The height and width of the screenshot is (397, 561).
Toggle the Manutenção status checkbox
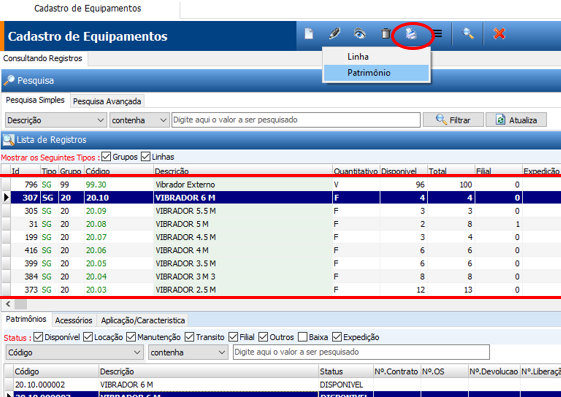pyautogui.click(x=131, y=337)
